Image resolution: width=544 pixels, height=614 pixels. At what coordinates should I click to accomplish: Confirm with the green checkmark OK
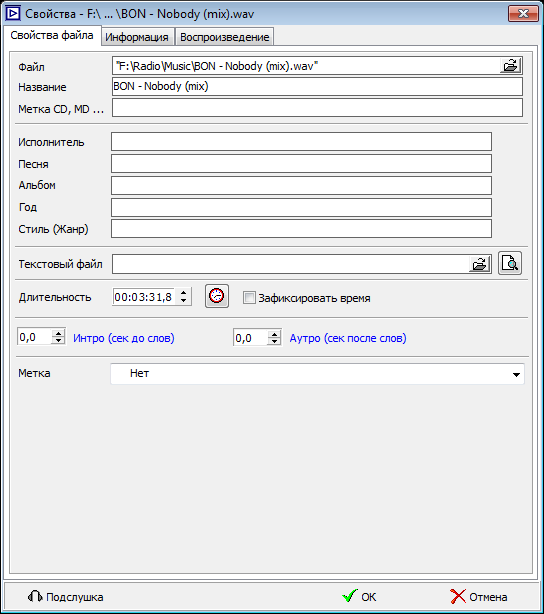pos(359,596)
